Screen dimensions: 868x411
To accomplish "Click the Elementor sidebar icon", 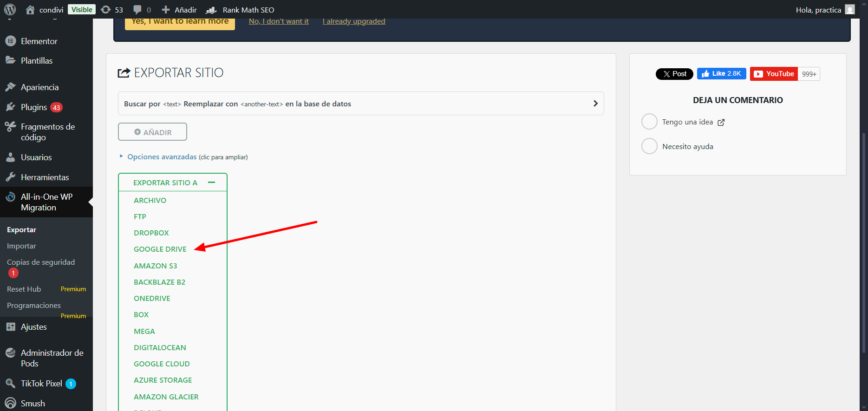I will [10, 41].
